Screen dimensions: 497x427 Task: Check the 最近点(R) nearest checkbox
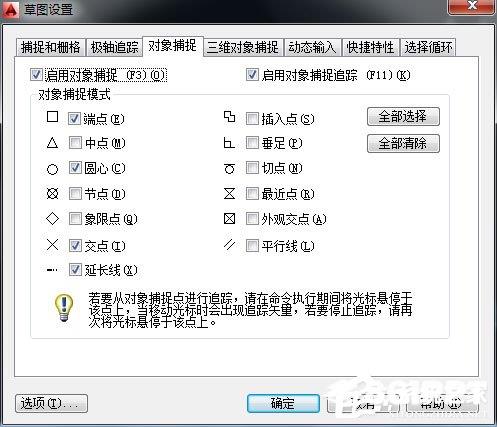click(252, 193)
